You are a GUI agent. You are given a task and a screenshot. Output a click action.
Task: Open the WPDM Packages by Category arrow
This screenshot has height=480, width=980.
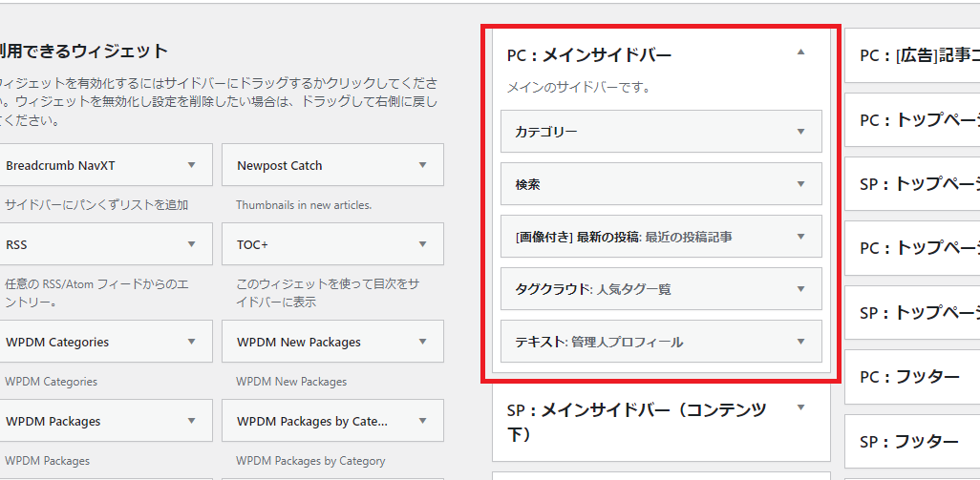pos(422,421)
